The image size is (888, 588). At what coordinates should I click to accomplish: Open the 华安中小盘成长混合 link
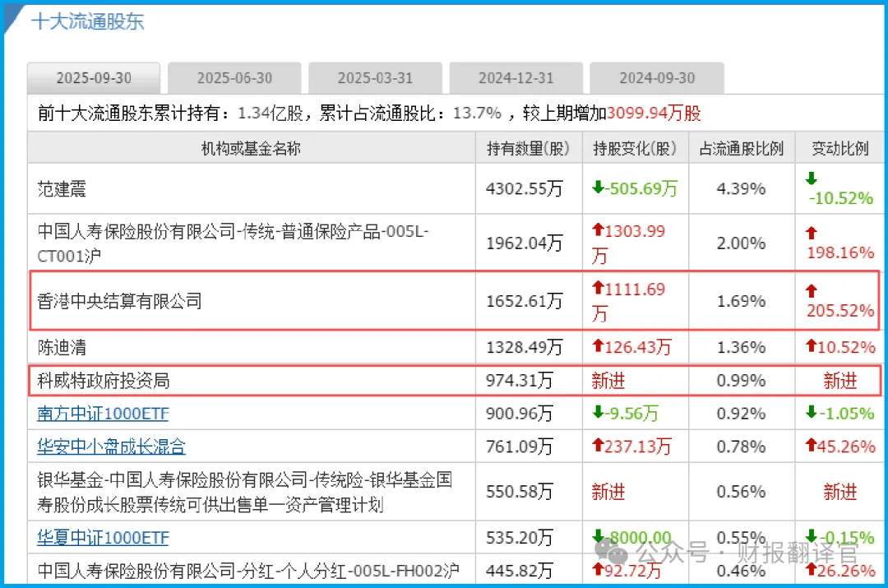click(x=111, y=447)
